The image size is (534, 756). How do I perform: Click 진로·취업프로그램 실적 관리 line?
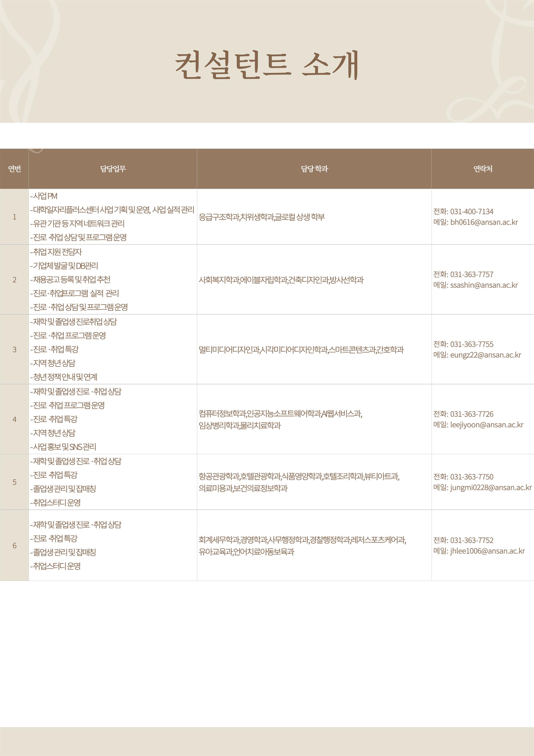click(74, 293)
